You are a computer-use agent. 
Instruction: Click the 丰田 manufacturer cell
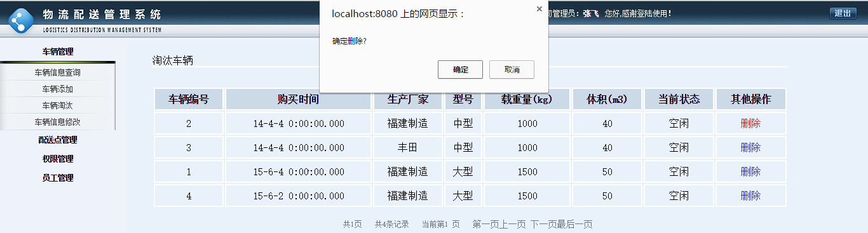[407, 147]
